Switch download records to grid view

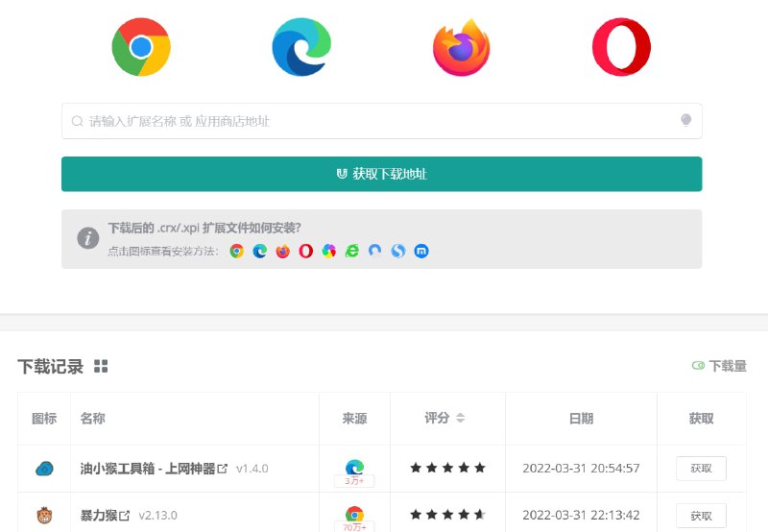click(x=101, y=366)
